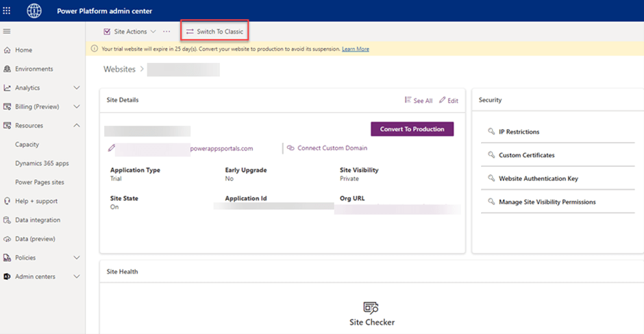Expand the Policies navigation section
Screen dimensions: 644x334
(x=77, y=258)
